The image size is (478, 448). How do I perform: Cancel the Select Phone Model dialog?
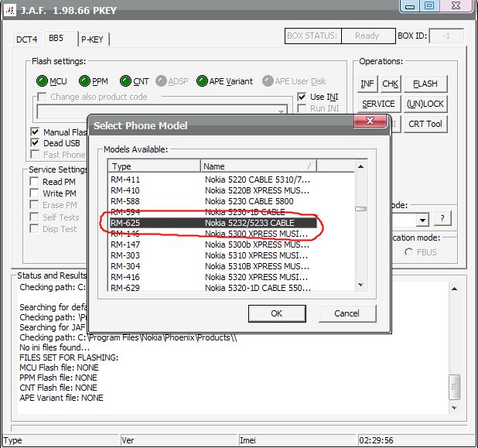point(347,313)
